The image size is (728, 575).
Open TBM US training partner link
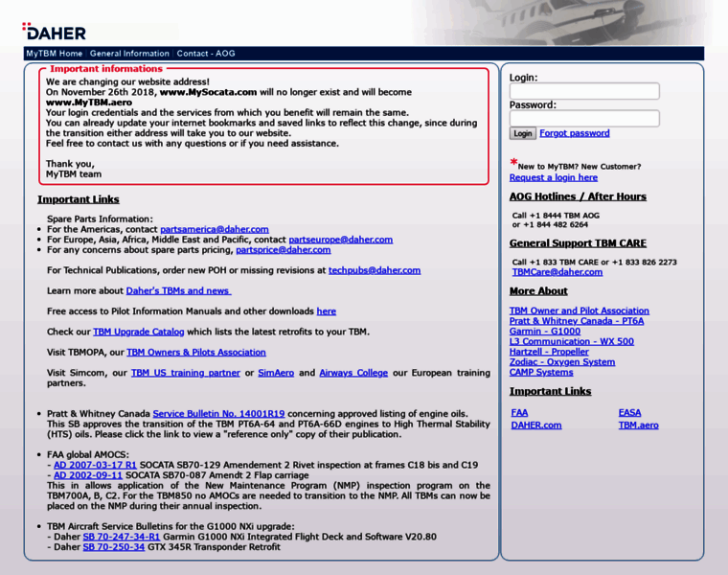[186, 373]
